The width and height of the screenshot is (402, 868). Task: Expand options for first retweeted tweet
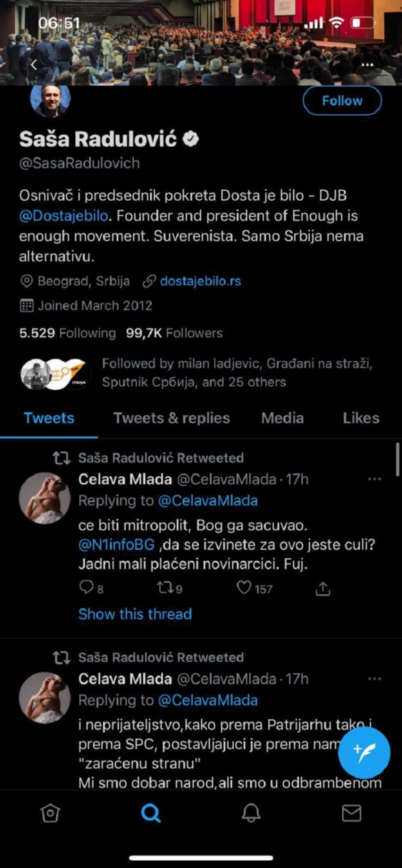point(374,479)
